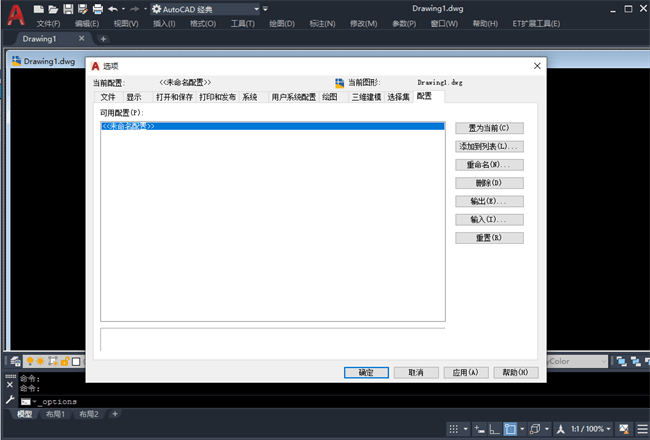Create a new drawing from quick access toolbar
This screenshot has width=650, height=440.
(39, 9)
